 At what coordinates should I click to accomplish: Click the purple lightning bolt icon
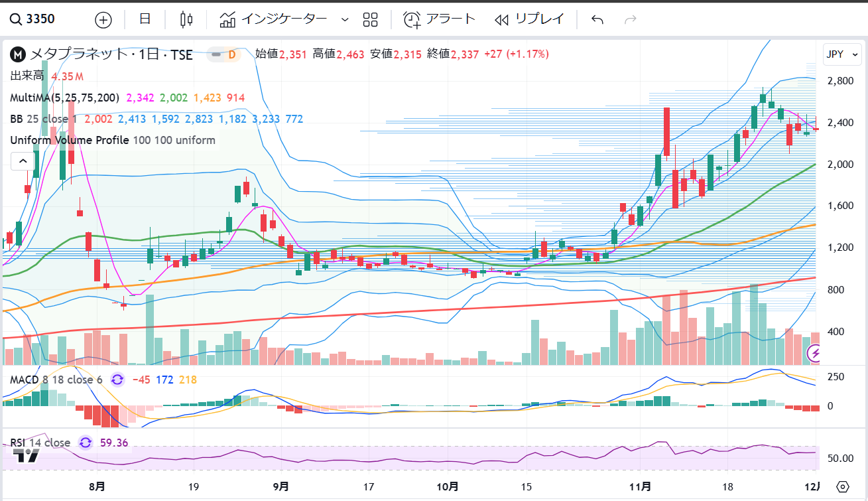tap(816, 354)
